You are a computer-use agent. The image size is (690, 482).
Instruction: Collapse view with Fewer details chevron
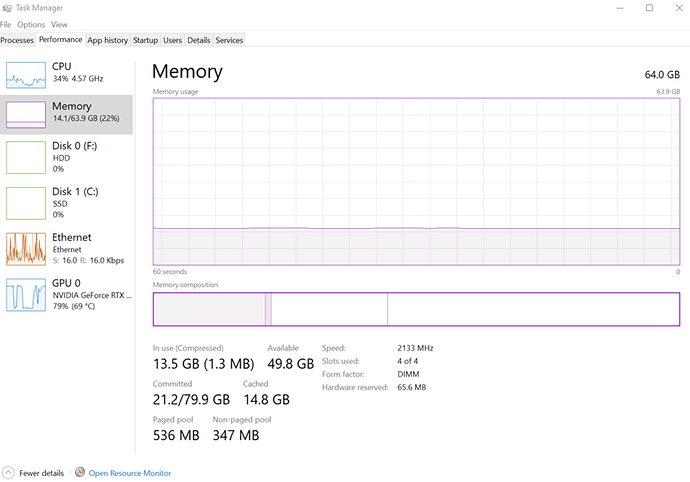pos(8,473)
